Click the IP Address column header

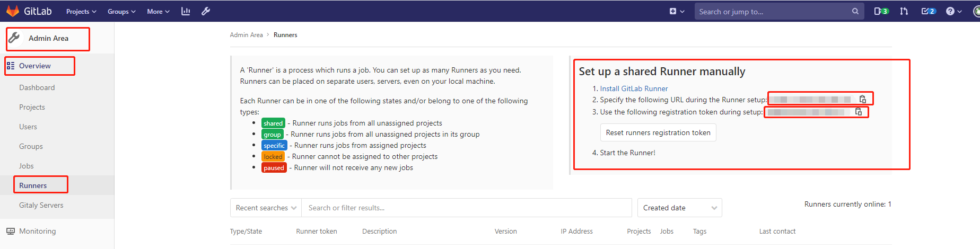[x=577, y=232]
